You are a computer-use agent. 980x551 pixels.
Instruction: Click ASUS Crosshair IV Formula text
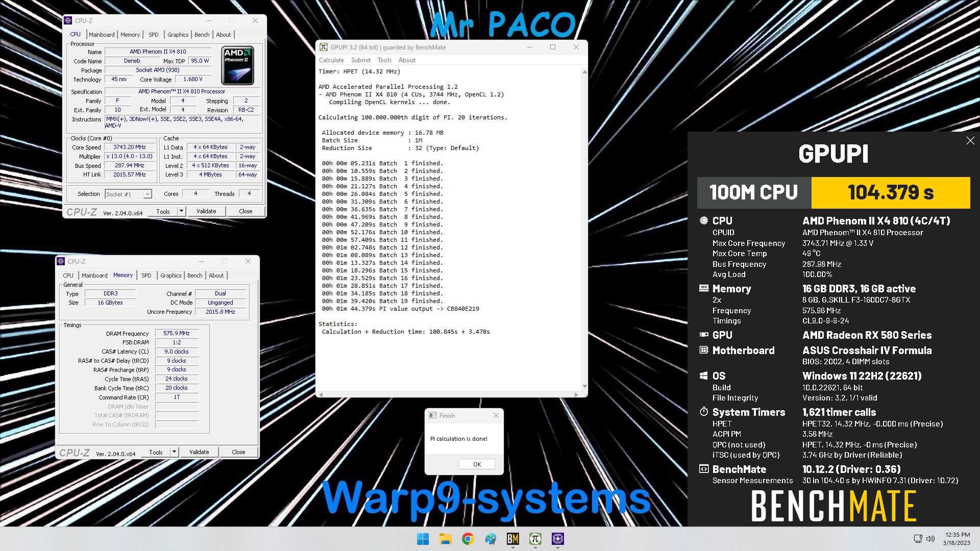coord(867,350)
